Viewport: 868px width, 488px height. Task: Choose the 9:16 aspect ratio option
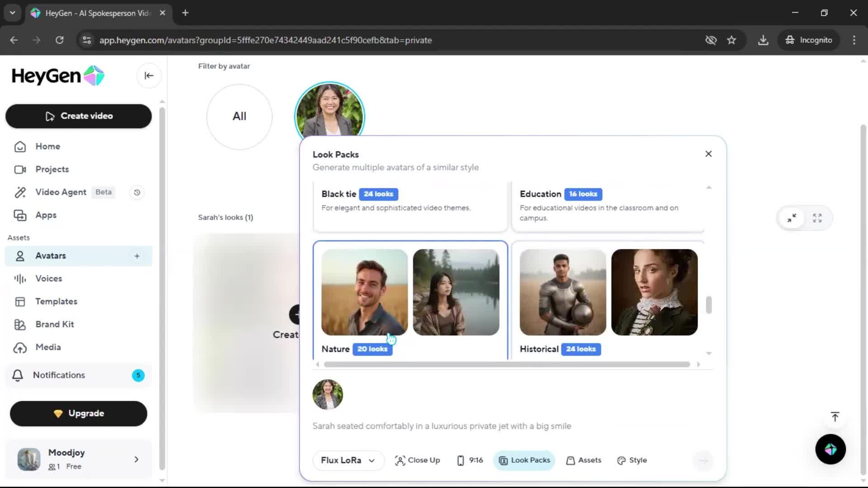pyautogui.click(x=470, y=460)
